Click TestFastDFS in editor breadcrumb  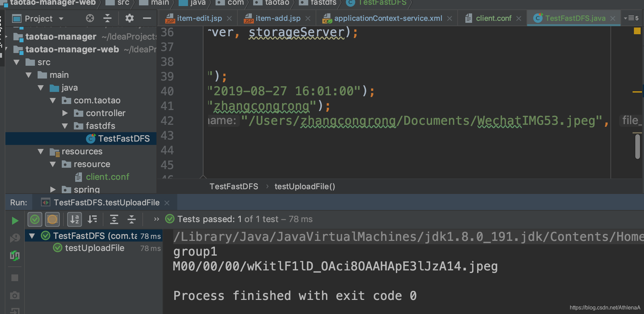coord(234,187)
